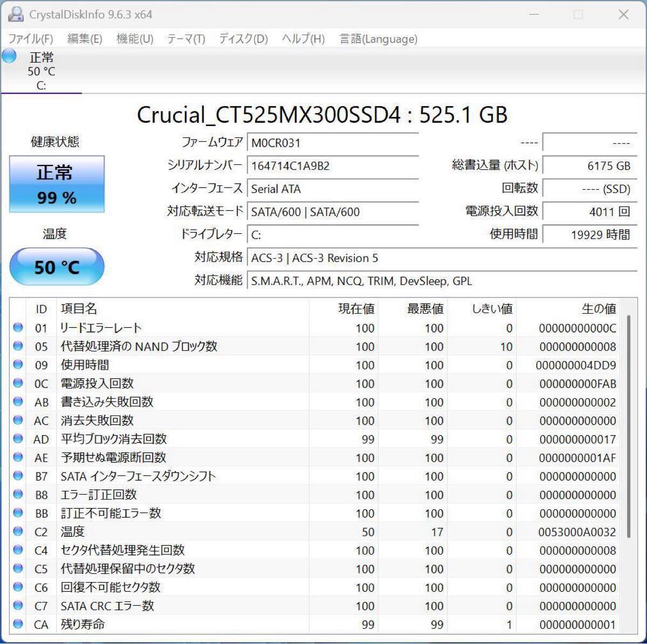Click the status orb for ID C5 row
Viewport: 647px width, 644px height.
point(18,569)
